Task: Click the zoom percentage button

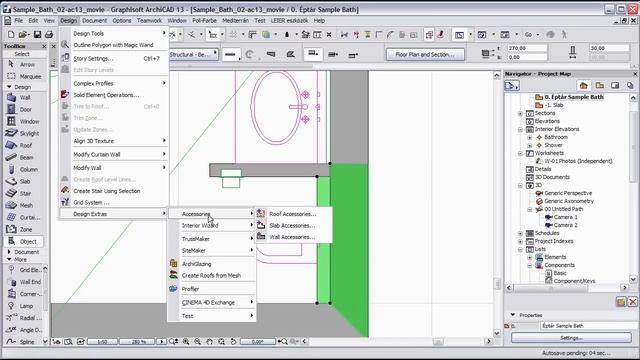Action: tap(138, 342)
